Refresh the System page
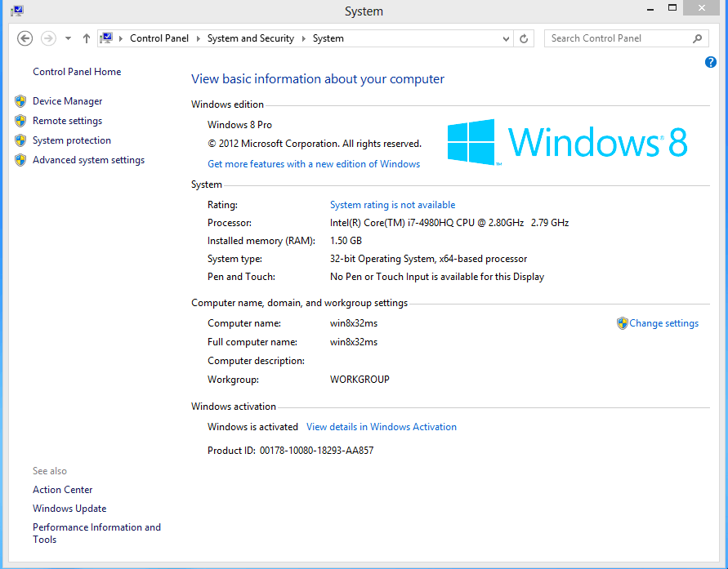Image resolution: width=728 pixels, height=569 pixels. tap(524, 38)
